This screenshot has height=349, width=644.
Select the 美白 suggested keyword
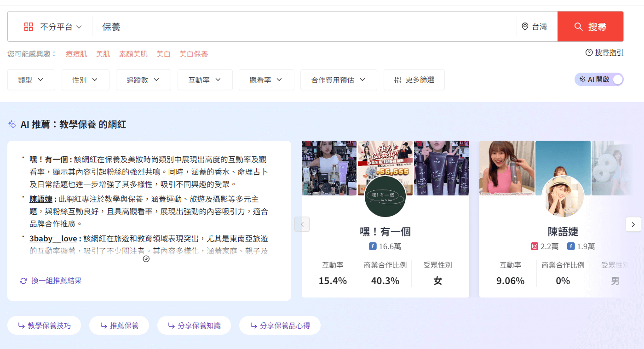(163, 54)
